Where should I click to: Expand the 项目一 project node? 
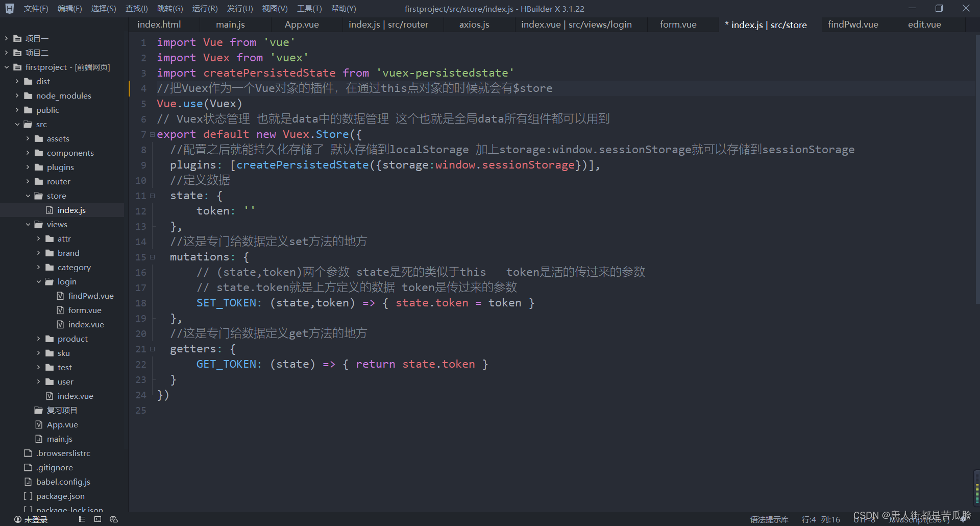coord(6,38)
